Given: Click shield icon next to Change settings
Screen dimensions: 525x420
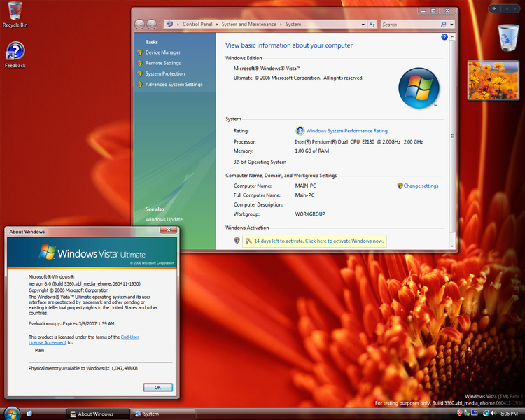Looking at the screenshot, I should point(400,186).
